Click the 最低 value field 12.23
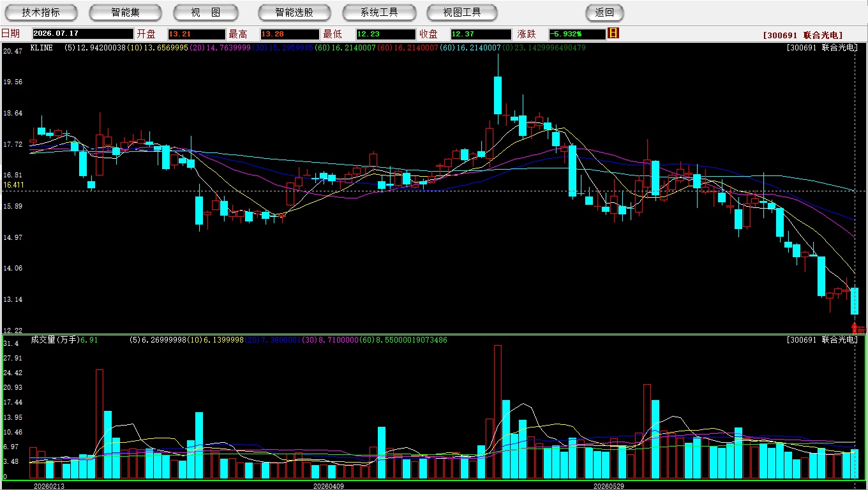 click(385, 34)
